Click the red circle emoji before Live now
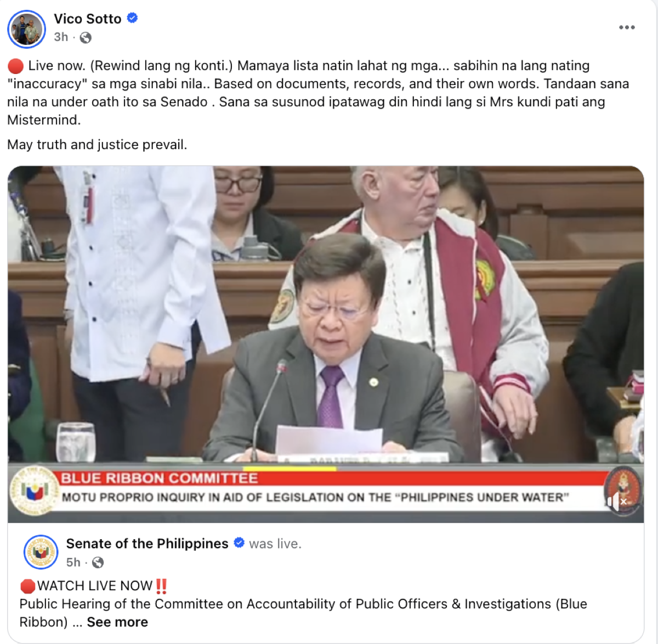Viewport: 658px width, 644px height. point(16,66)
